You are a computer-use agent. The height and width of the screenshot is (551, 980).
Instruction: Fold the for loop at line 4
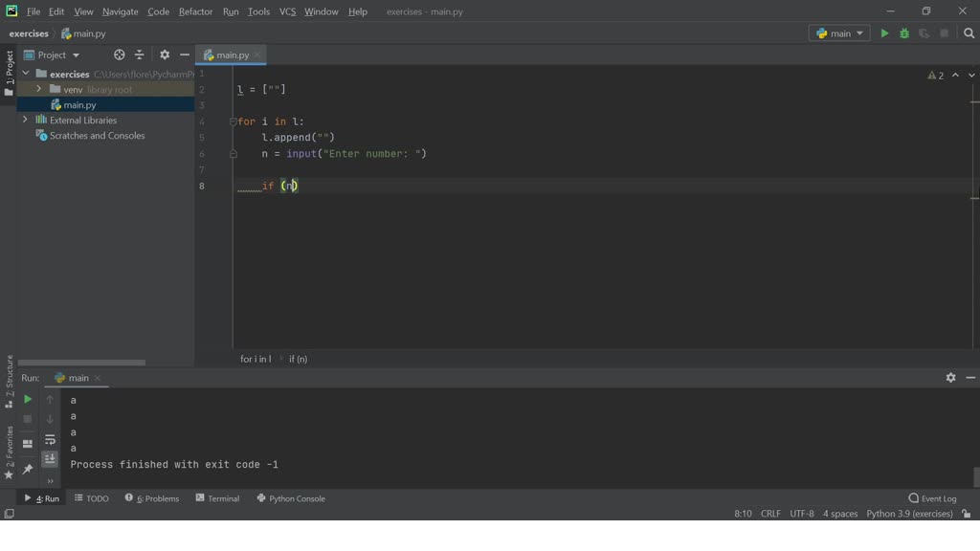point(234,121)
